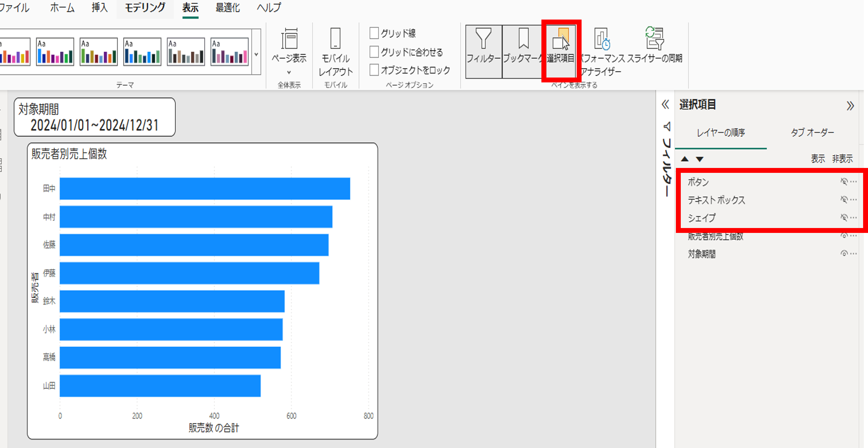Click 表示 to show all layers

click(818, 159)
